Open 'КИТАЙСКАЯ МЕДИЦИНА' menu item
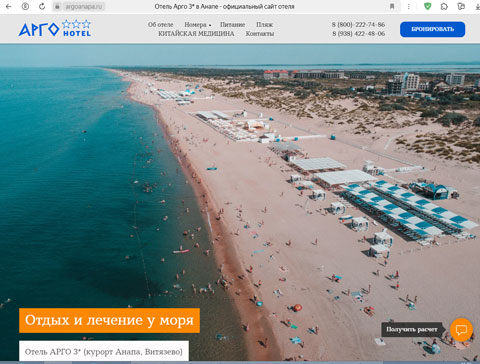 (196, 34)
